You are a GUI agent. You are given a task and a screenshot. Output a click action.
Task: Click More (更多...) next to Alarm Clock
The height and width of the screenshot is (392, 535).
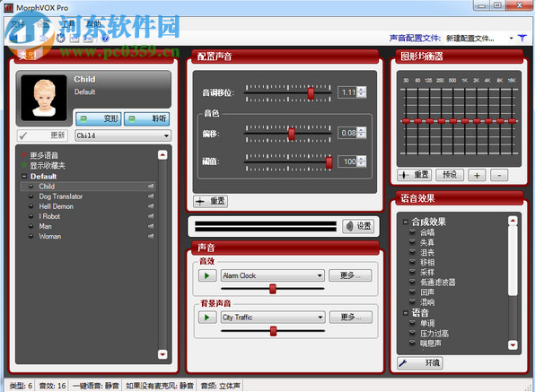coord(350,275)
